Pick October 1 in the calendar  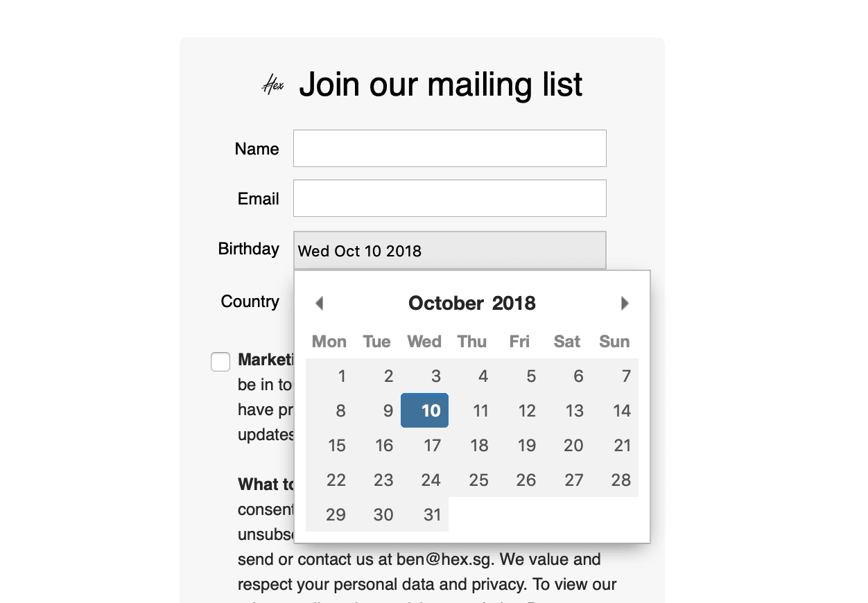pos(329,376)
